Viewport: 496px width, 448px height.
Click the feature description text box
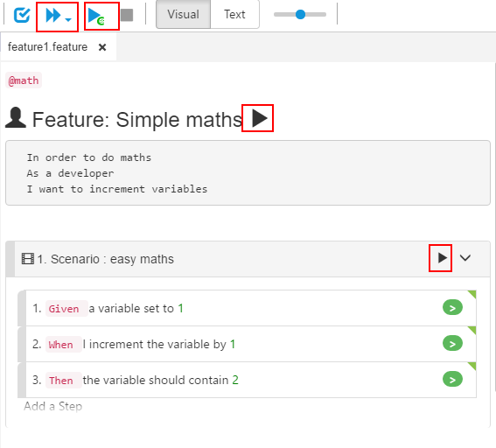pyautogui.click(x=248, y=173)
